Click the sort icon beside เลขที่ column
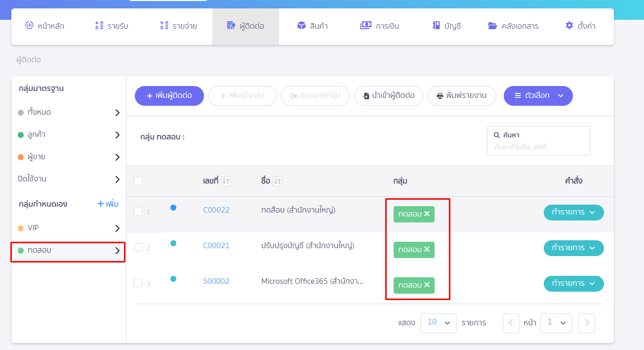 pos(226,181)
